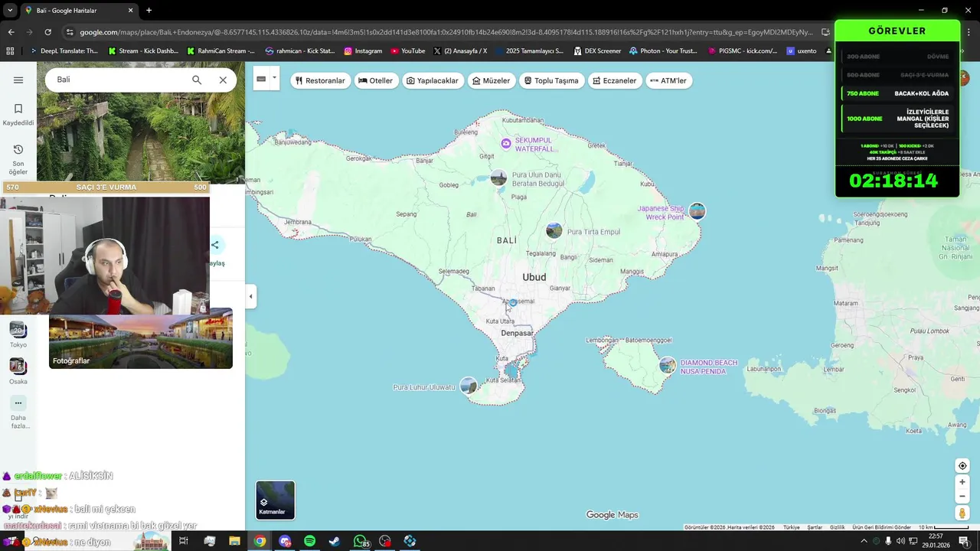980x551 pixels.
Task: Open WhatsApp from the taskbar
Action: [360, 541]
